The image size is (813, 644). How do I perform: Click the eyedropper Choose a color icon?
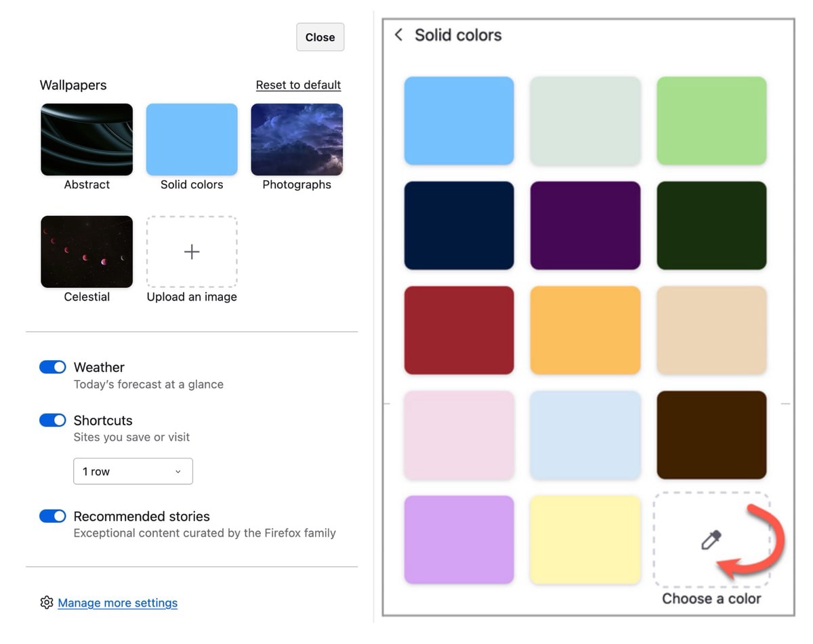click(711, 540)
